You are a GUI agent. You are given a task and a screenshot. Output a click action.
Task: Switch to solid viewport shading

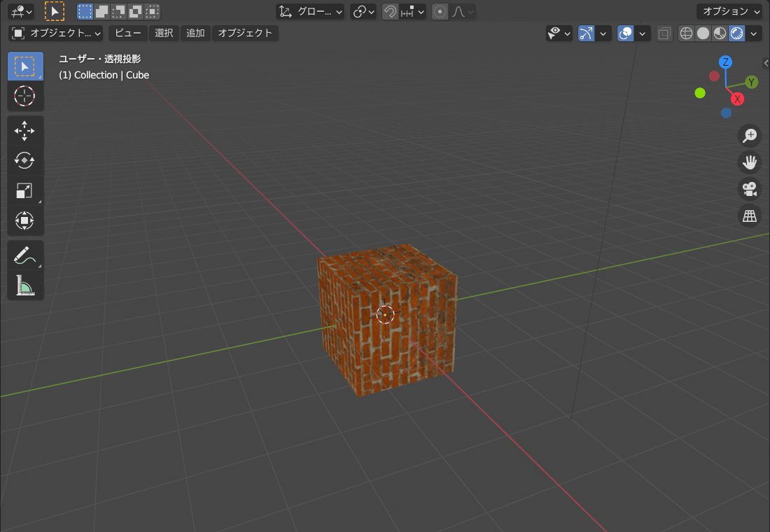pyautogui.click(x=703, y=34)
